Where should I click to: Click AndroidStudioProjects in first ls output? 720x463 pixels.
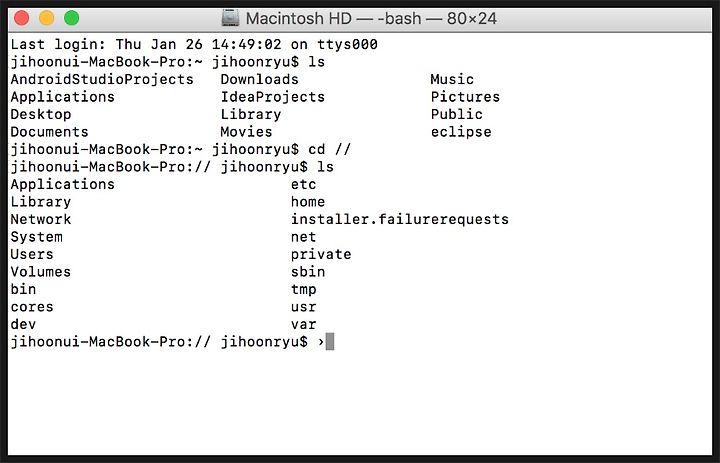tap(102, 79)
